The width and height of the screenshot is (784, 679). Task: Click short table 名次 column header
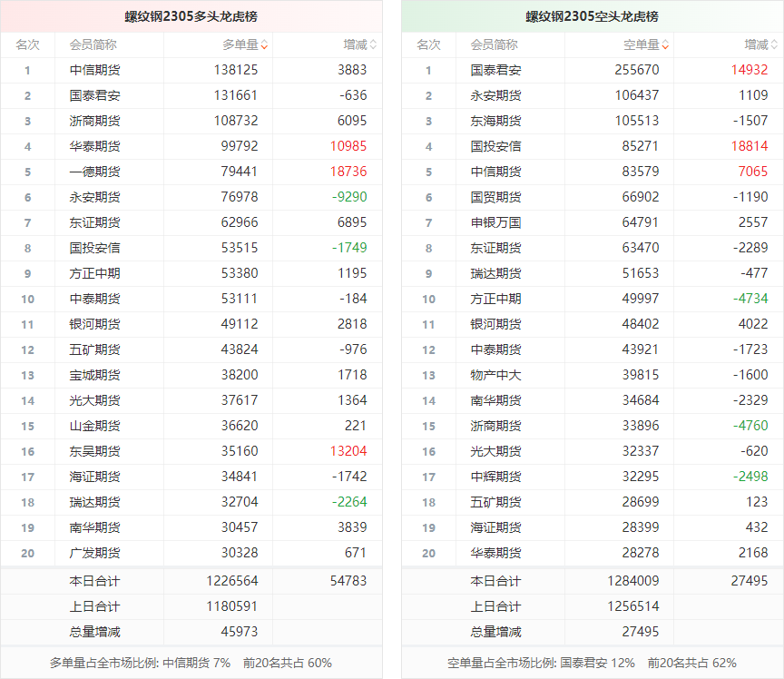pyautogui.click(x=428, y=44)
